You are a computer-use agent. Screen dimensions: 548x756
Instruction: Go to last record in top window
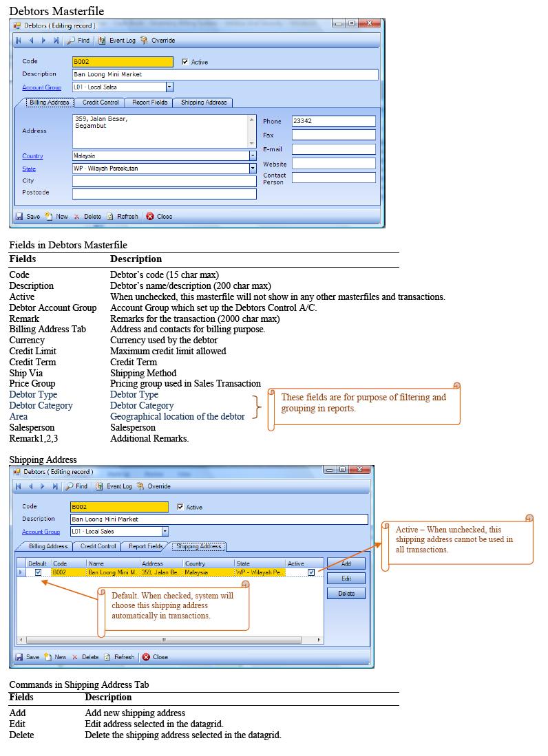56,41
